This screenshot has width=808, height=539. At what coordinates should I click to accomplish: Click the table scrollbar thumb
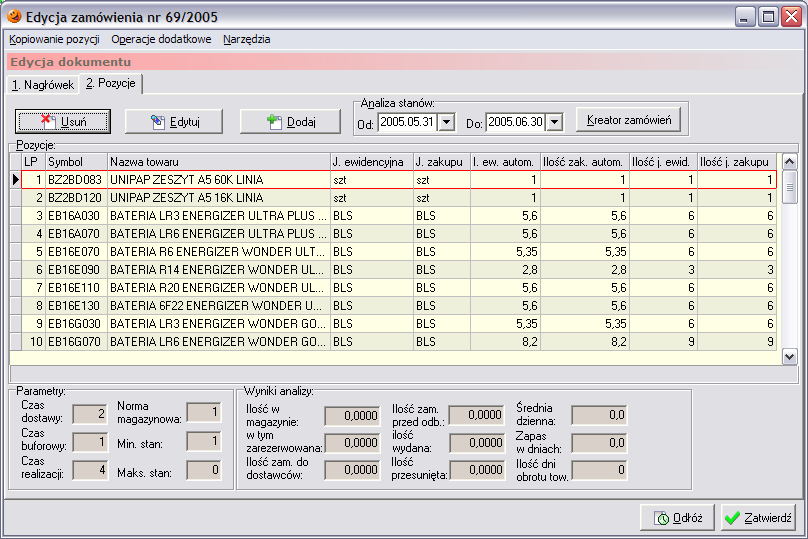789,188
